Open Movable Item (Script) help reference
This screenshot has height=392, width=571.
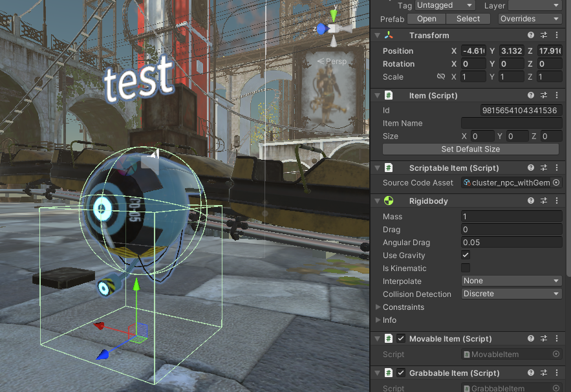(x=530, y=338)
